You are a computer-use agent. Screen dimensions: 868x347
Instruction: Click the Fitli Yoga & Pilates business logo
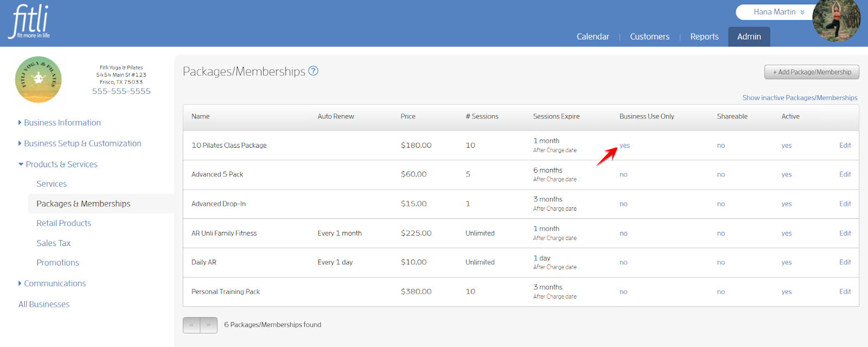click(x=38, y=79)
